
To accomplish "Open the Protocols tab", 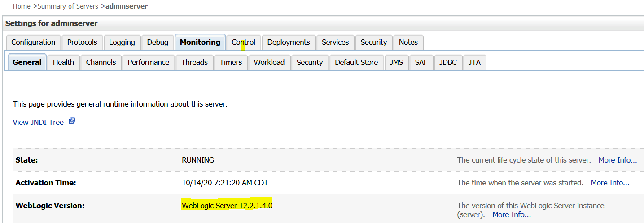I will 82,43.
